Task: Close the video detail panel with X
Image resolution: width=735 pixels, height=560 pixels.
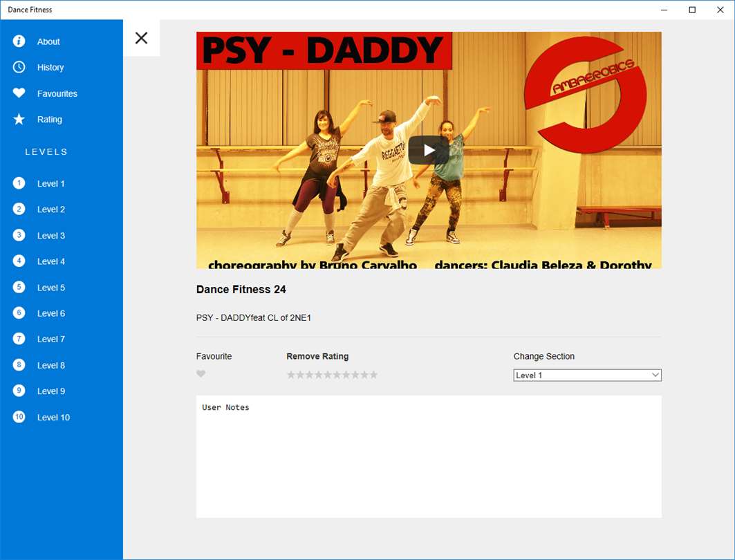Action: (x=141, y=38)
